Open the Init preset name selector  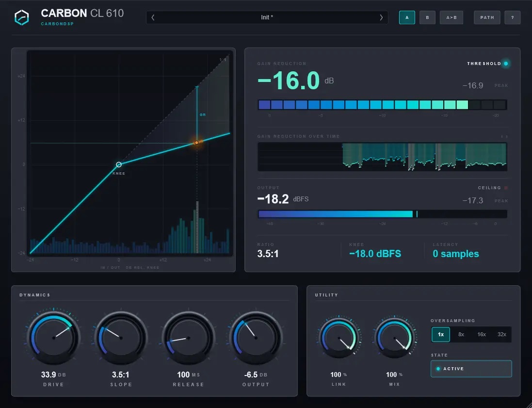click(x=267, y=17)
